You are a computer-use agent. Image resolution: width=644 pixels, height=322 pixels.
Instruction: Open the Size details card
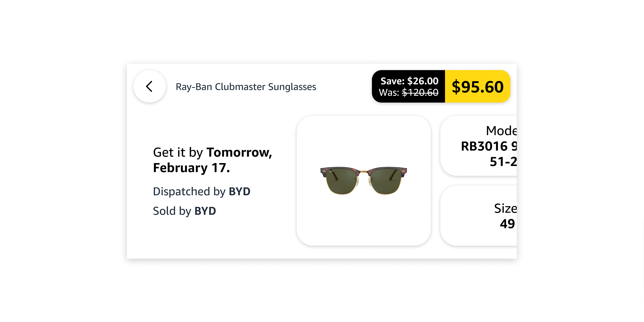pos(478,215)
